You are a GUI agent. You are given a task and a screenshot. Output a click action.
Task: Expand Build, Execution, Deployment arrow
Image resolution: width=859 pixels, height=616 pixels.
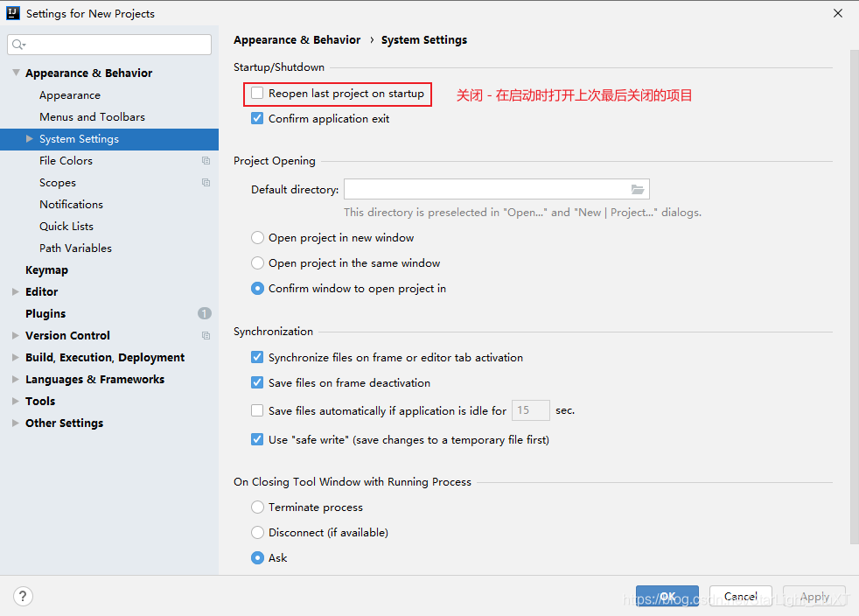coord(16,357)
